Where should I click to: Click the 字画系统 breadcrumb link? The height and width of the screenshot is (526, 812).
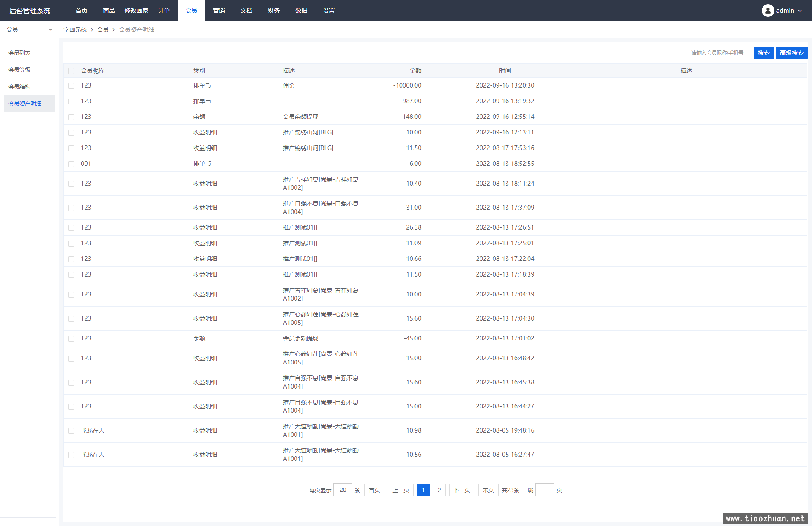coord(75,30)
